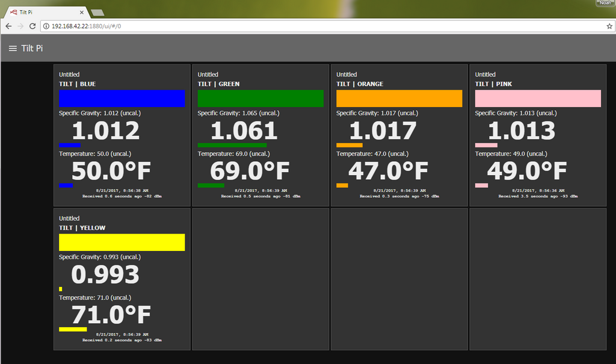Click the 47.0°F temperature on Orange tile
The width and height of the screenshot is (616, 364).
388,171
